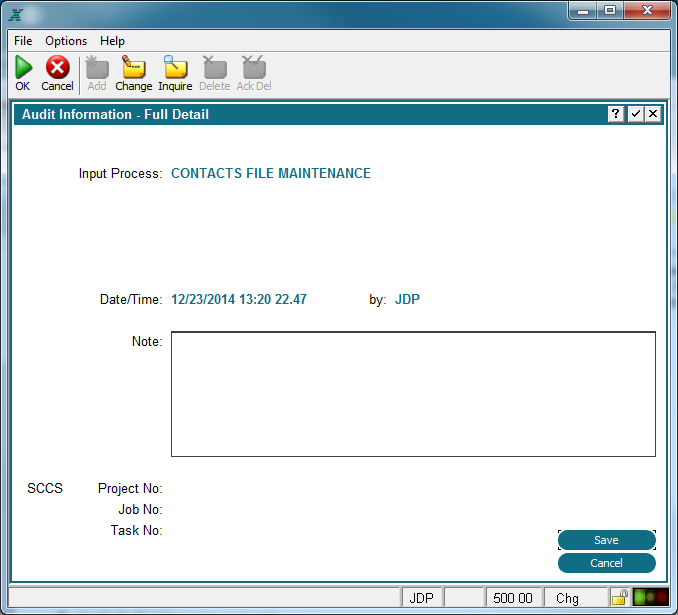
Task: Click the question mark help icon in panel header
Action: [616, 114]
